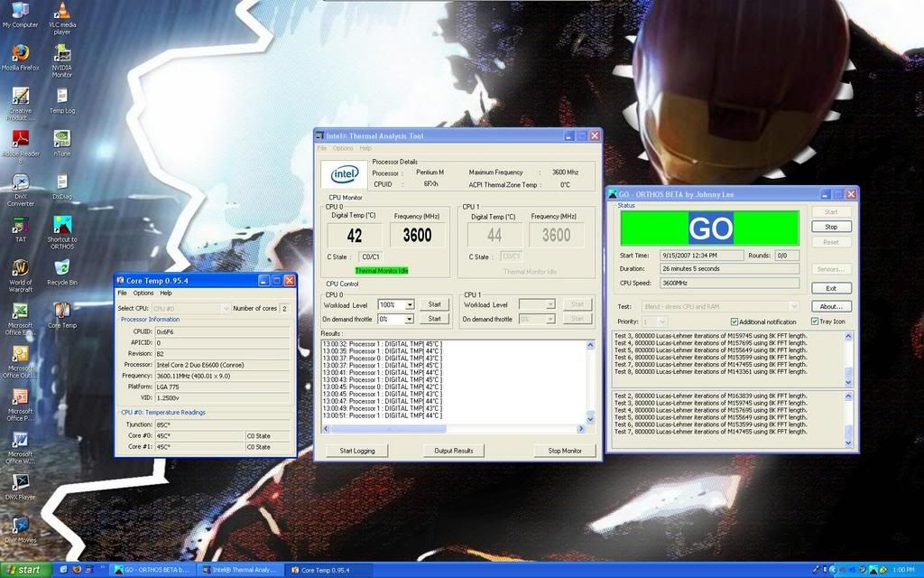Open the CPU 0 On demand throttle dropdown
The height and width of the screenshot is (578, 924).
tap(410, 319)
